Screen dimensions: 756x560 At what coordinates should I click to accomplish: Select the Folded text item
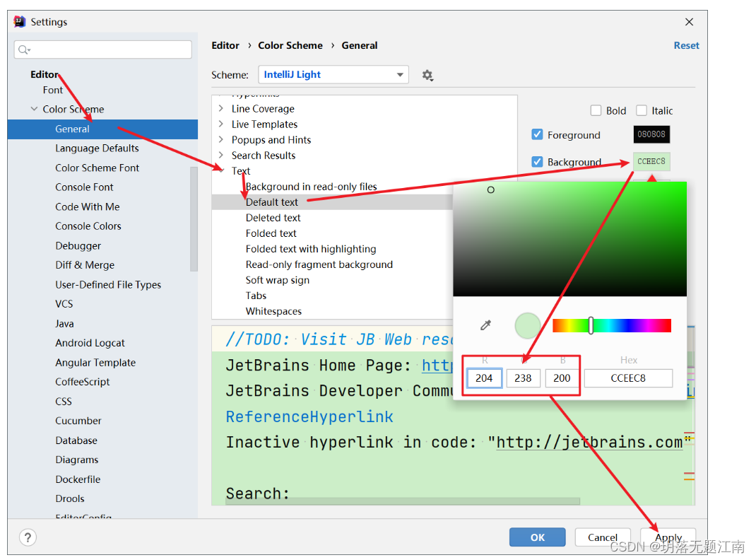click(x=271, y=233)
